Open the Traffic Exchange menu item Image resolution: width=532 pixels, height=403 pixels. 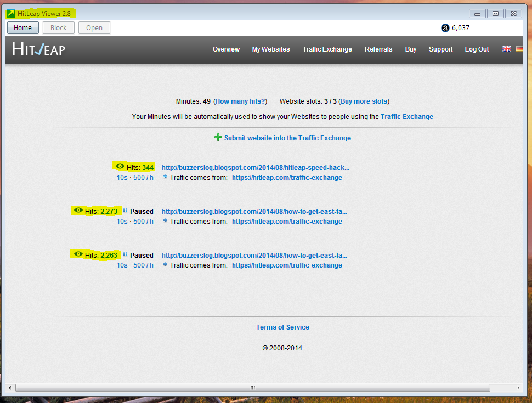click(327, 49)
